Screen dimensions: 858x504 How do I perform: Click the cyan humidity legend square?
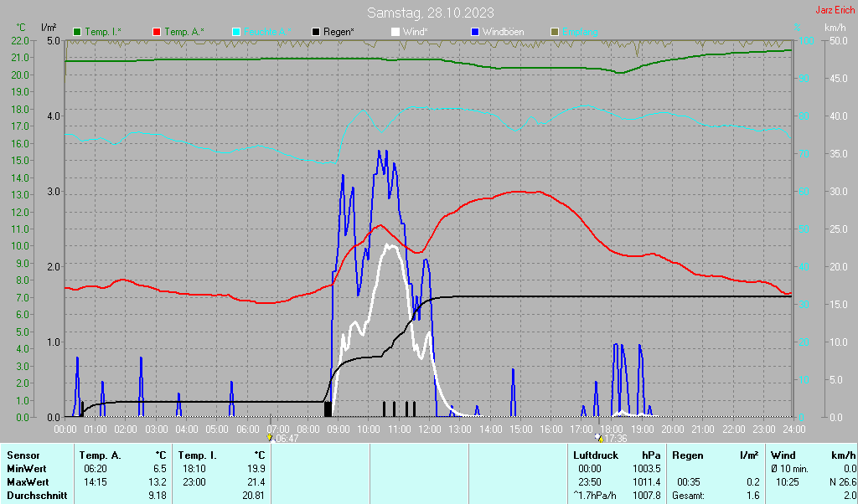pyautogui.click(x=236, y=32)
